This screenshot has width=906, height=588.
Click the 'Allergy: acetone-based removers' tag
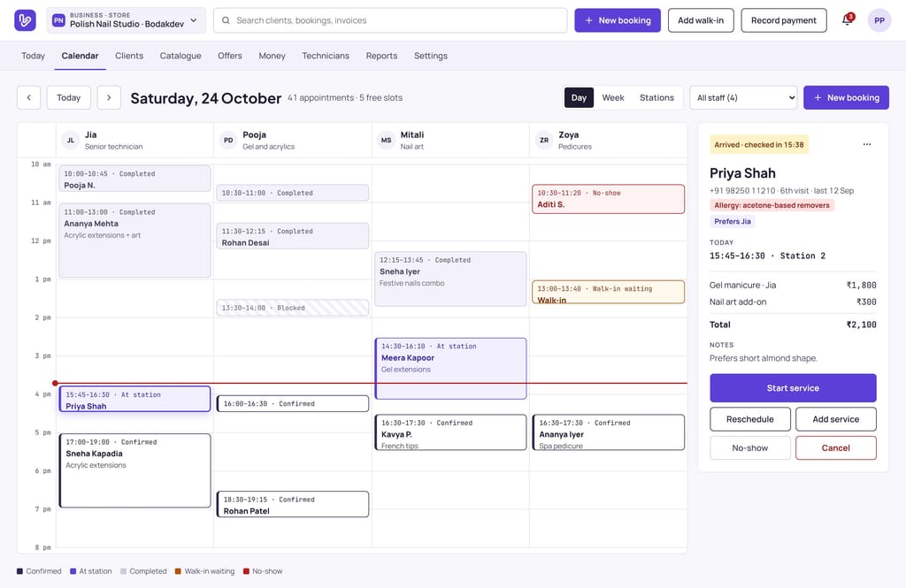[x=772, y=205]
